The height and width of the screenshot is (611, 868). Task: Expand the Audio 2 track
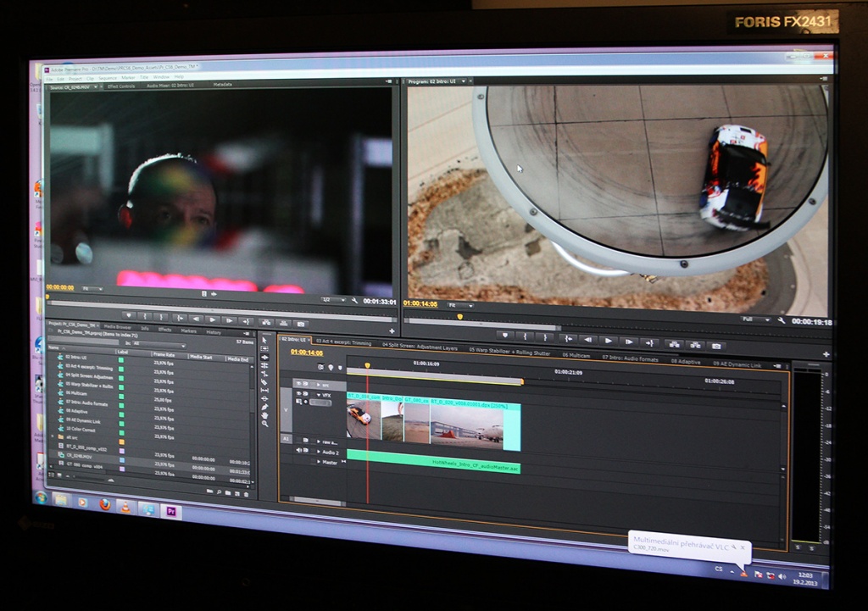[319, 452]
